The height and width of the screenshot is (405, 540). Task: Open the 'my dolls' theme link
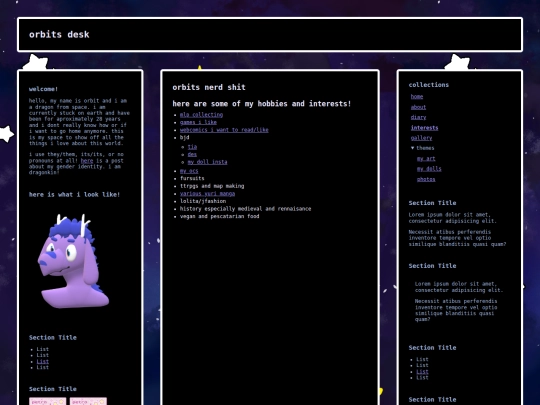coord(429,169)
